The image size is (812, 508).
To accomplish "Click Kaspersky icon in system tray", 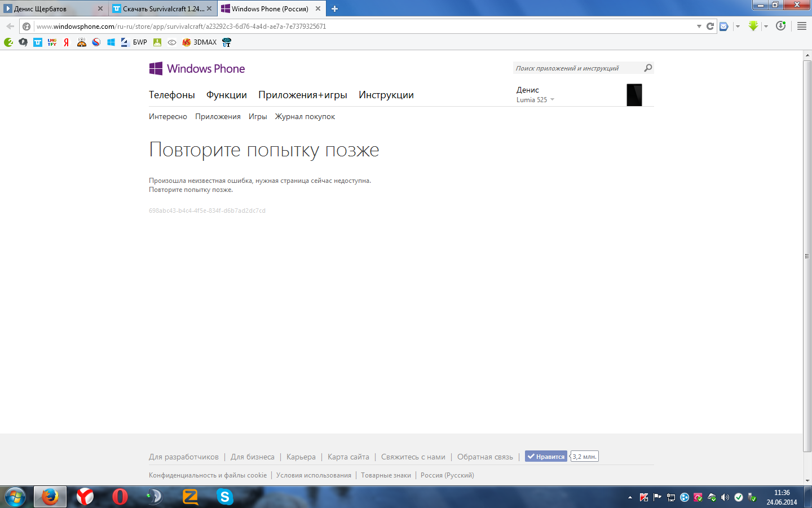I will click(x=643, y=497).
